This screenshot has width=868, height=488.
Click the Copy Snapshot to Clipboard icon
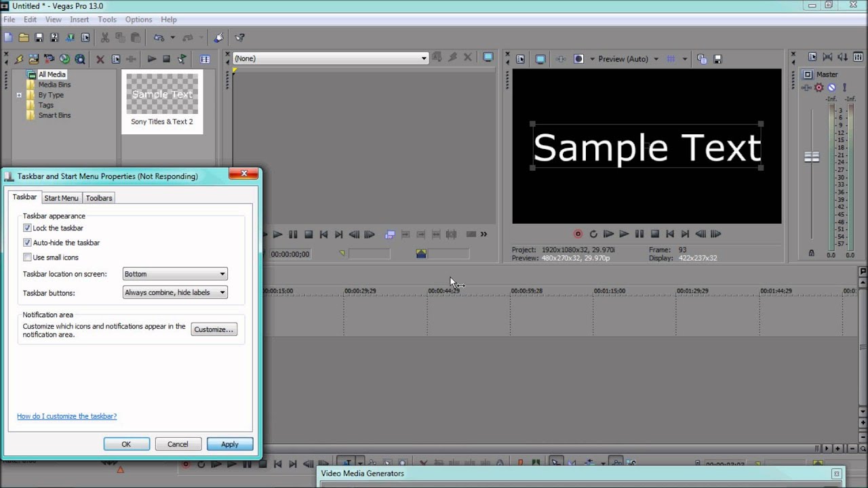pyautogui.click(x=702, y=59)
